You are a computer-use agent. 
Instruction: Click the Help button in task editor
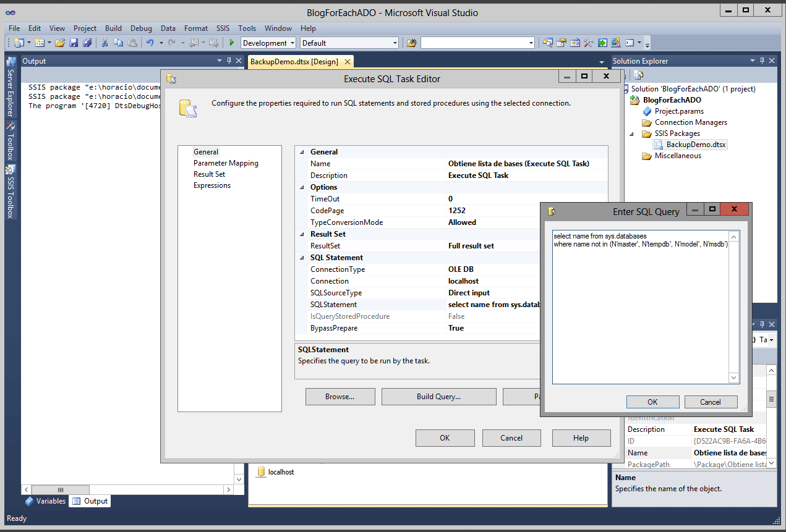click(x=581, y=438)
